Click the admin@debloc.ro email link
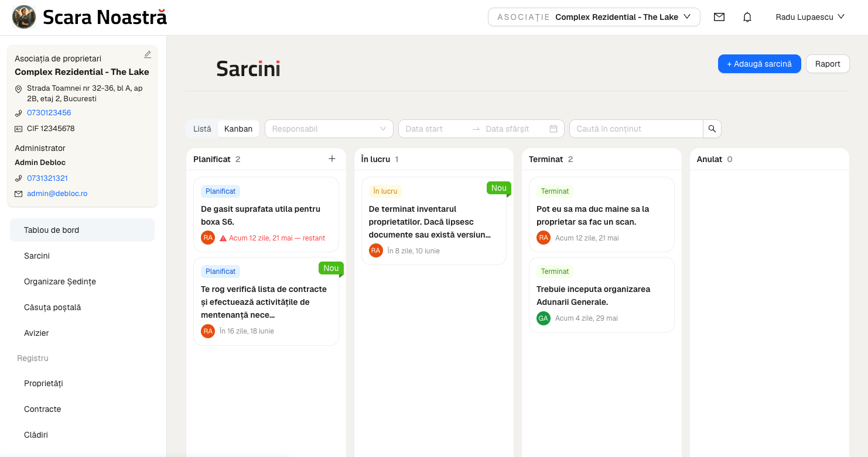 click(x=57, y=193)
